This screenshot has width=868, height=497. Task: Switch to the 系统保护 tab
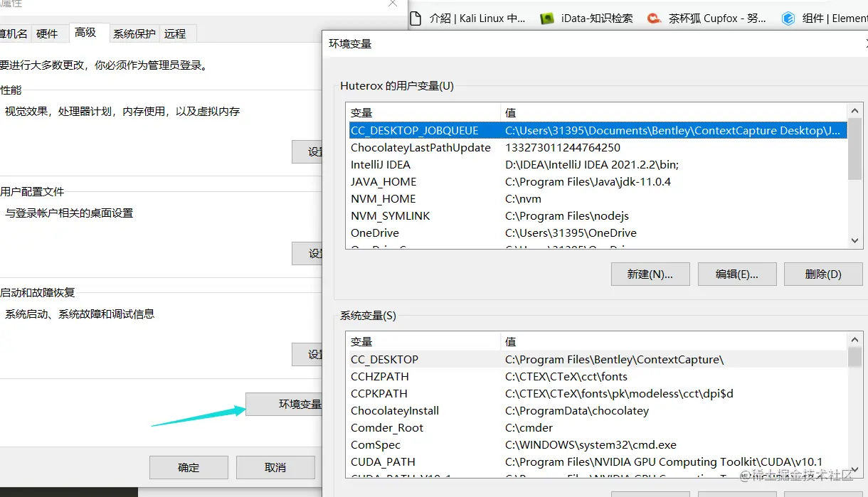click(134, 33)
